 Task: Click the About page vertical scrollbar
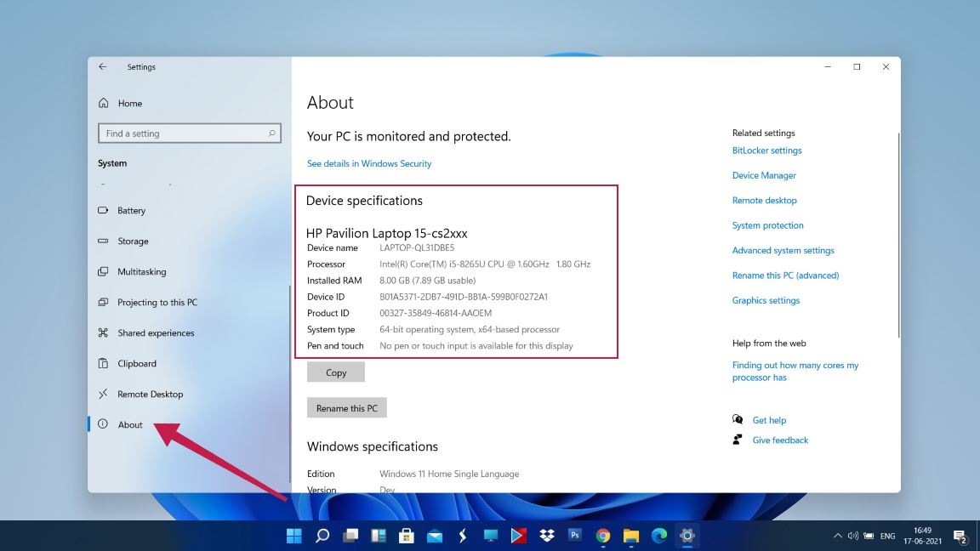click(x=898, y=236)
